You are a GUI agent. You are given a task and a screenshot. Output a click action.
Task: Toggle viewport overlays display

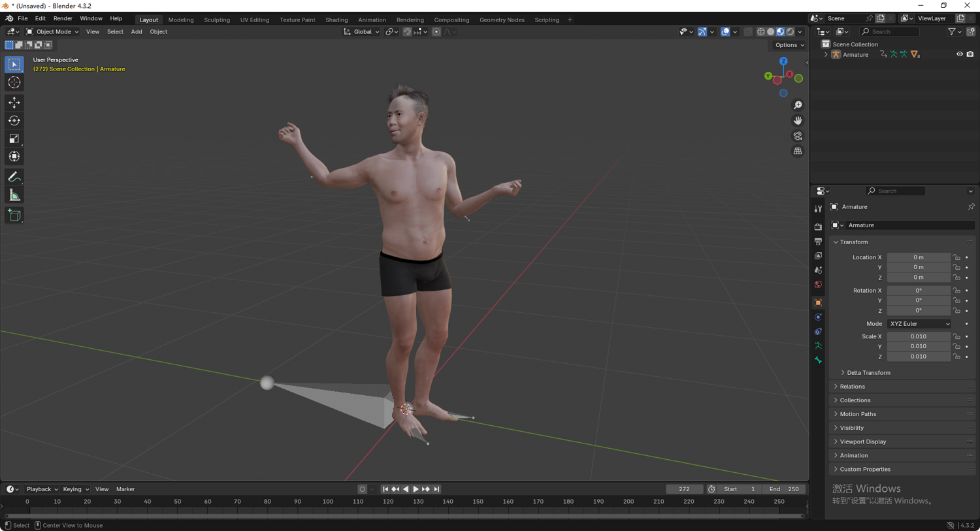pos(725,31)
